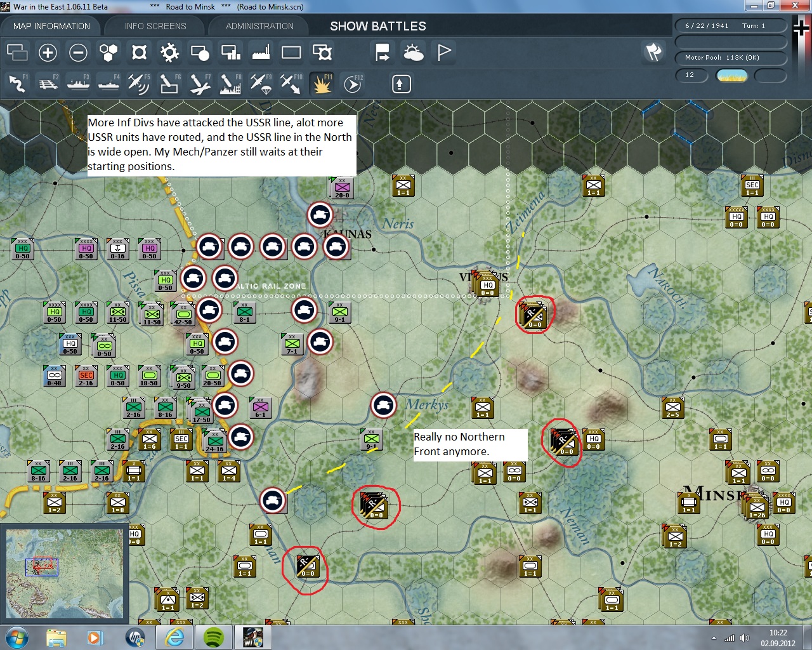
Task: Click the plain rectangle toolbar icon
Action: click(x=291, y=52)
